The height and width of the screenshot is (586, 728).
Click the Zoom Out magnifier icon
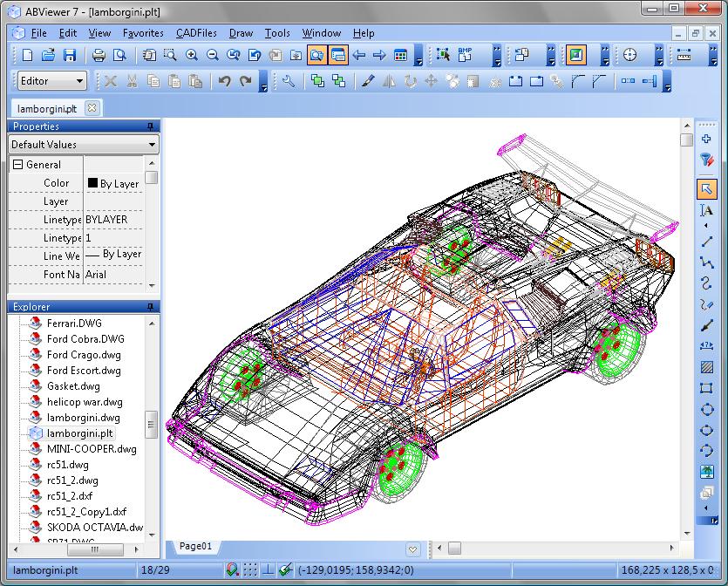coord(213,55)
